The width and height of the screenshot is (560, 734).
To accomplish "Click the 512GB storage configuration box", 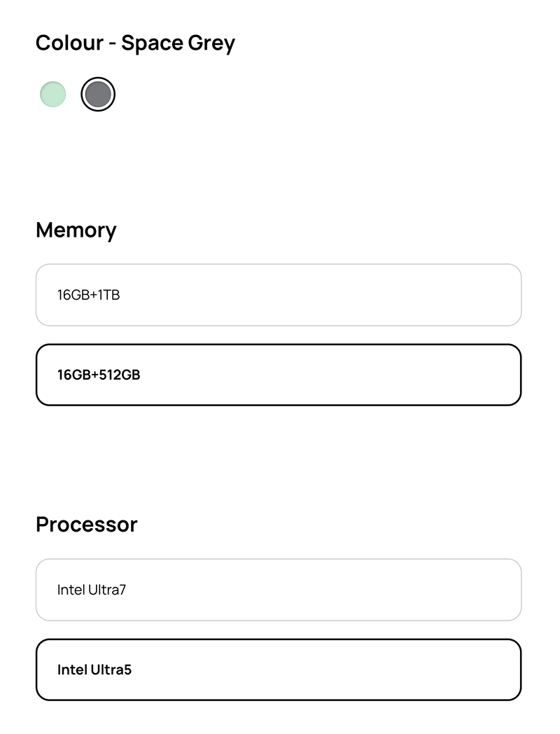I will (279, 375).
